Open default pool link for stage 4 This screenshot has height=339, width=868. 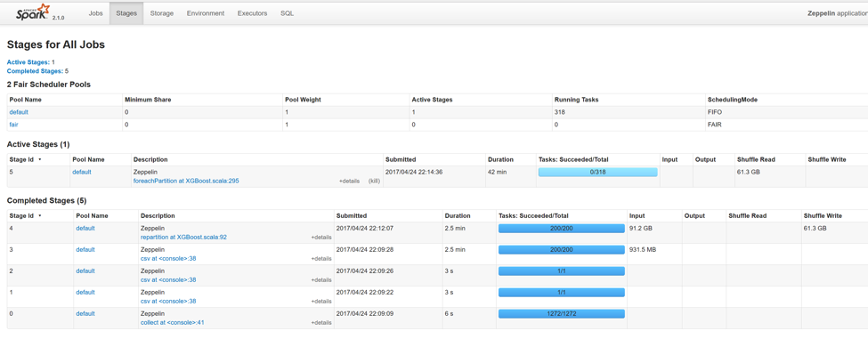[85, 228]
